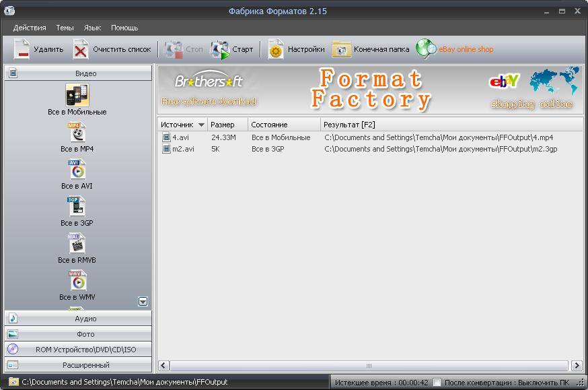Click the status bar output folder path
Screen dimensions: 588x390
(x=124, y=382)
